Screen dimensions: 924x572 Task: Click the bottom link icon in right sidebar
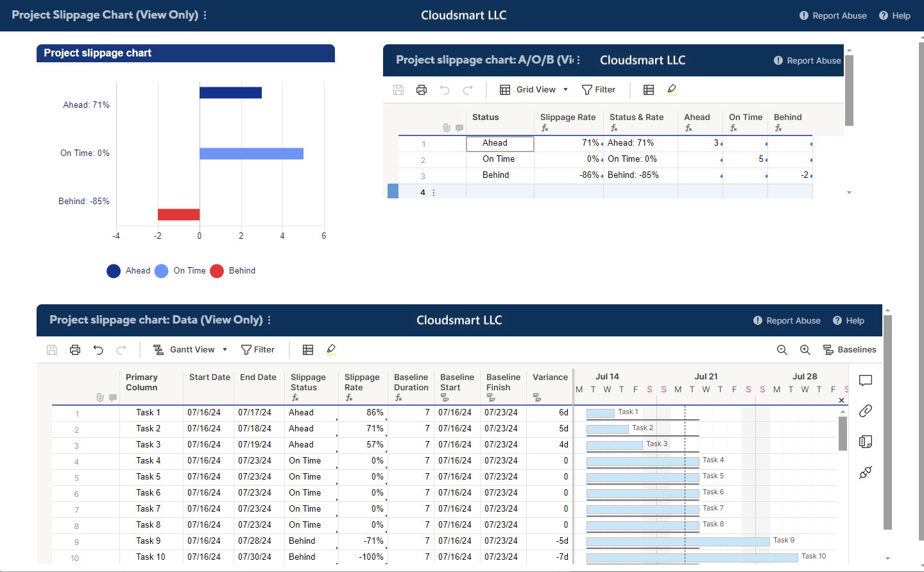click(866, 472)
